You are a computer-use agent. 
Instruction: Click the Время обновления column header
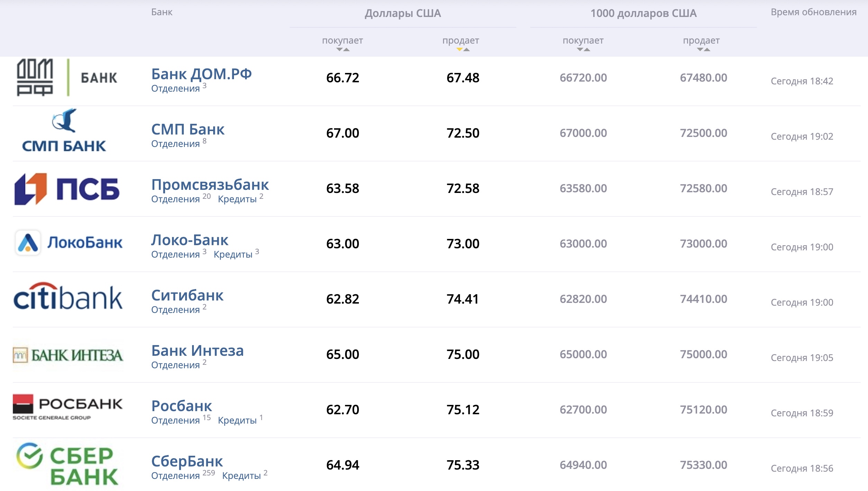coord(813,12)
